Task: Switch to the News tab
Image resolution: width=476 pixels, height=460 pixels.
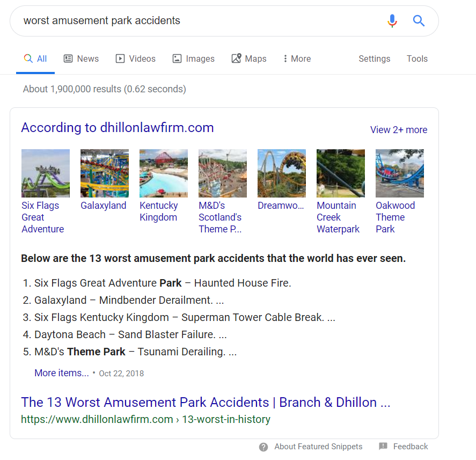Action: coord(81,59)
